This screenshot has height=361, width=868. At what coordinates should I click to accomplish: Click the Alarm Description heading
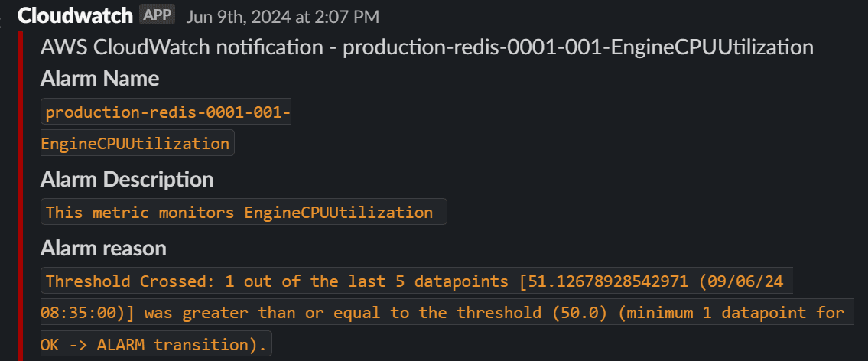[x=126, y=180]
